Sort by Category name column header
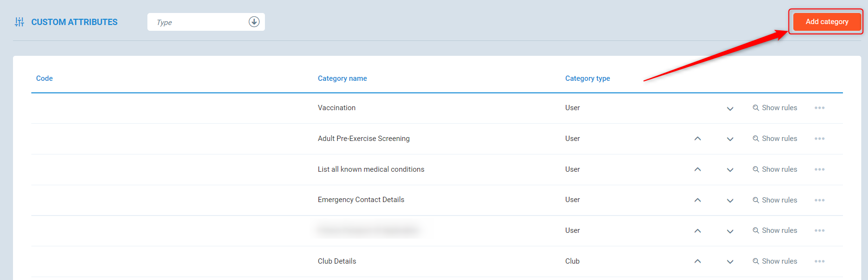The height and width of the screenshot is (280, 868). click(342, 78)
